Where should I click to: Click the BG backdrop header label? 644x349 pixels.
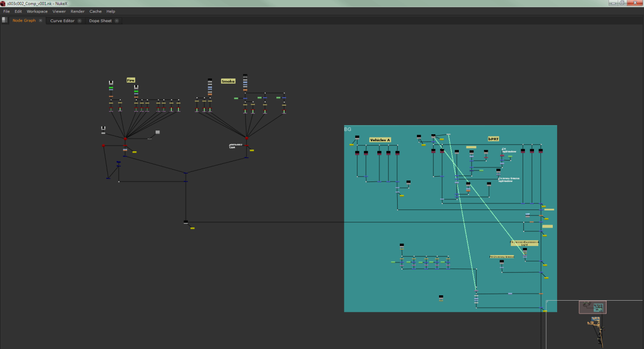click(348, 129)
